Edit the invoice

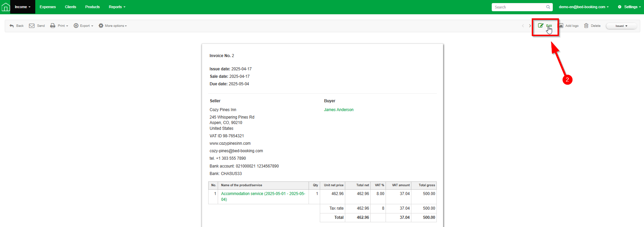click(545, 26)
